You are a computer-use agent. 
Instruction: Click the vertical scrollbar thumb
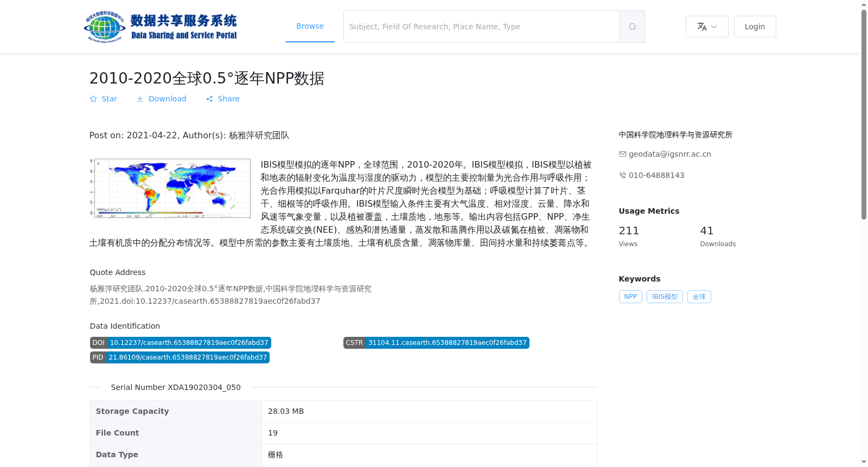tap(864, 114)
